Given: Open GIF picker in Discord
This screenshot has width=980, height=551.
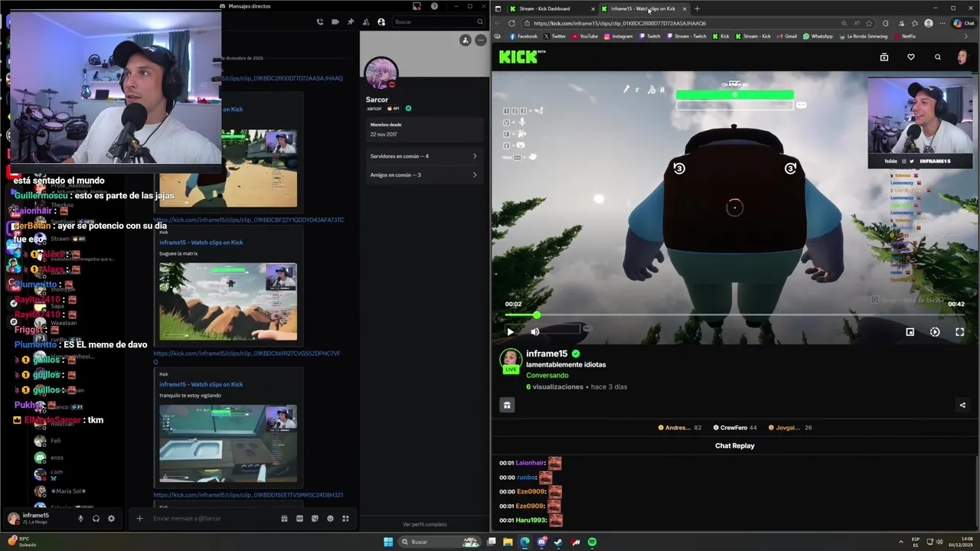Looking at the screenshot, I should 299,518.
